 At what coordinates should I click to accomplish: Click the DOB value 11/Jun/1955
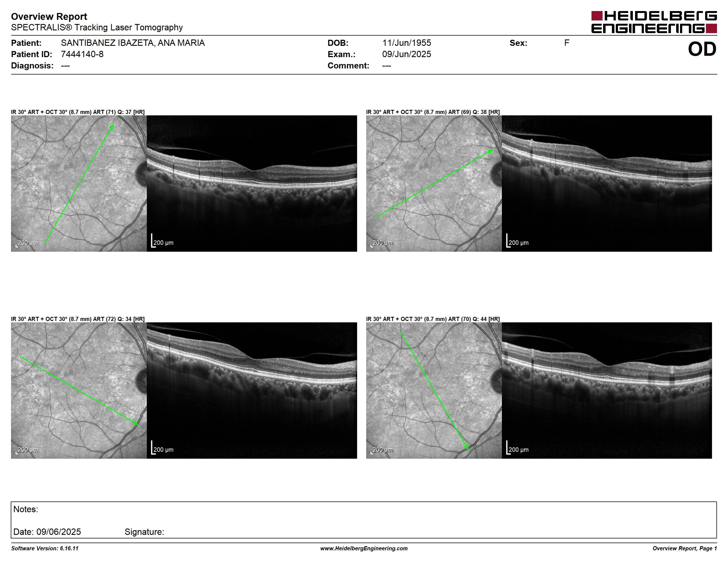[406, 43]
